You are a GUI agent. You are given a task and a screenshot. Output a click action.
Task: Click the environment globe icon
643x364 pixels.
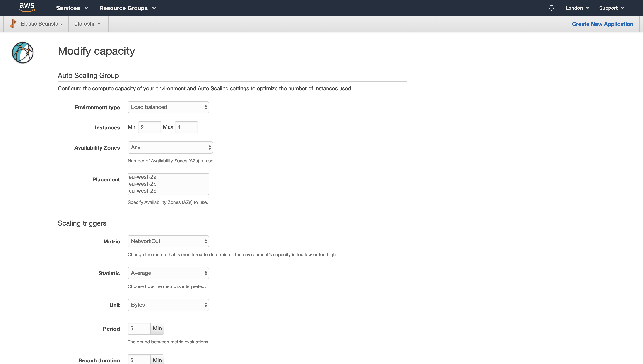coord(23,53)
